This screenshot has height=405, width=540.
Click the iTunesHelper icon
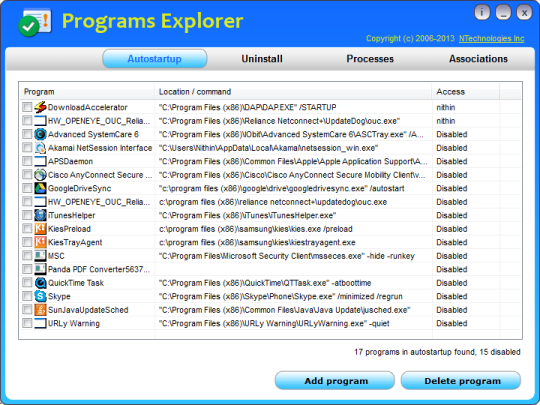click(x=40, y=215)
